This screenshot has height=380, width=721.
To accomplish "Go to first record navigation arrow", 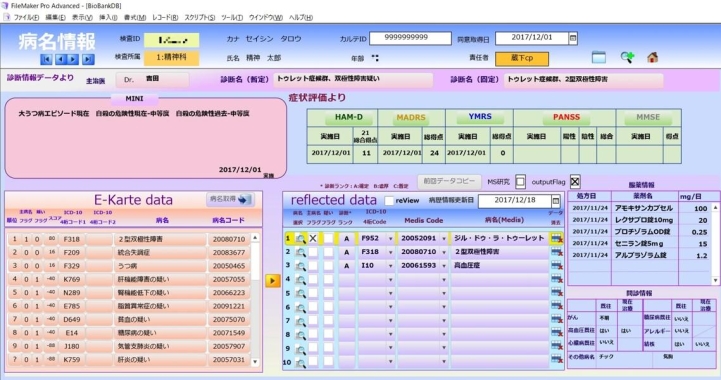I will pyautogui.click(x=46, y=59).
